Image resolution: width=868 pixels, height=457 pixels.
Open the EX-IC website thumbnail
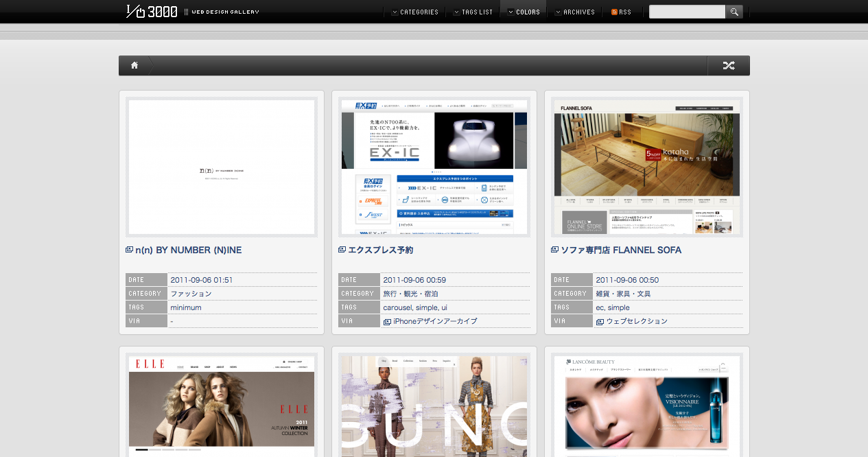(434, 167)
